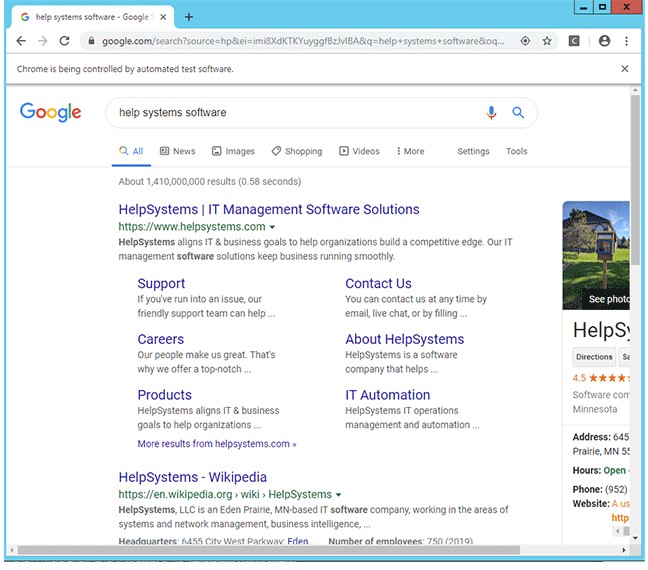Click the browser forward arrow
This screenshot has width=648, height=570.
point(43,41)
